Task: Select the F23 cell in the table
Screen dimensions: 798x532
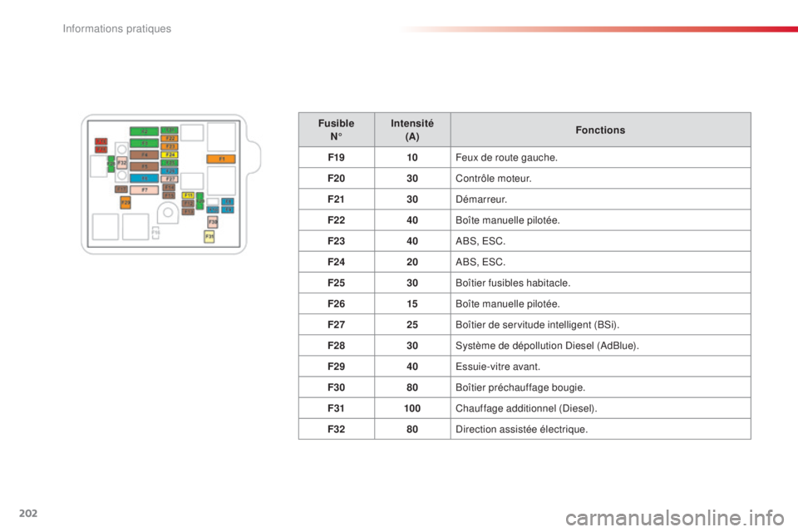Action: point(337,241)
